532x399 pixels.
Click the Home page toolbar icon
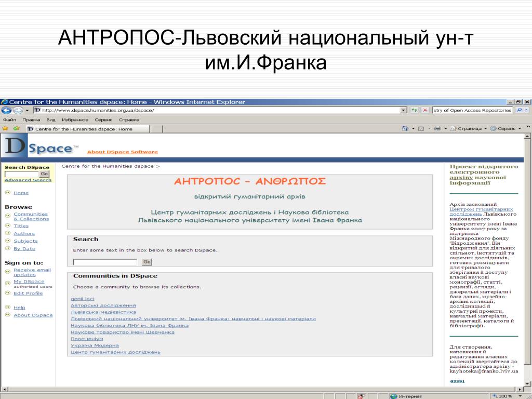tap(405, 129)
